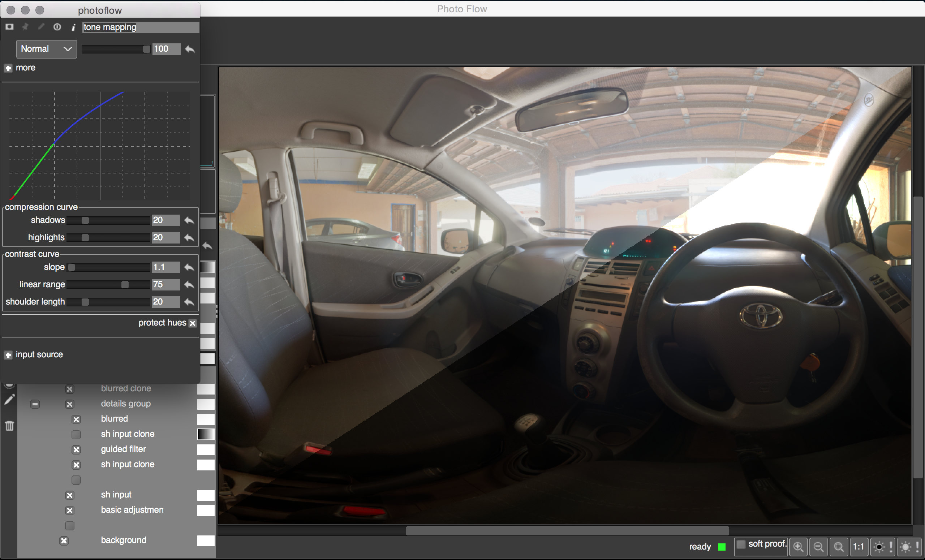
Task: Click the 1:1 zoom button
Action: point(858,547)
